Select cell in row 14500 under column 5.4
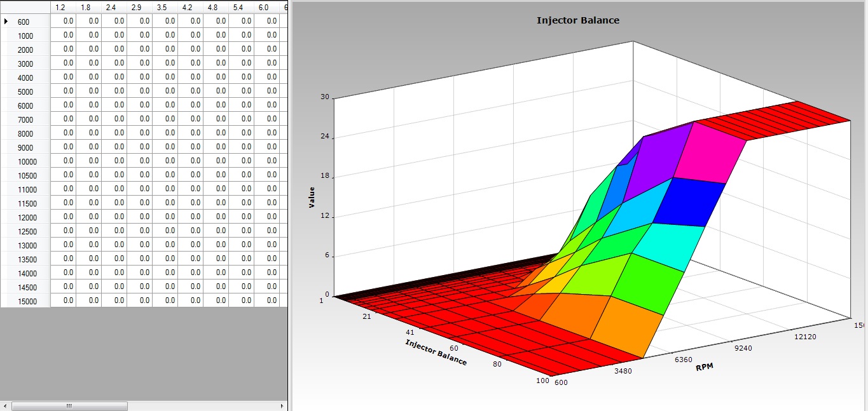The width and height of the screenshot is (868, 411). tap(241, 286)
